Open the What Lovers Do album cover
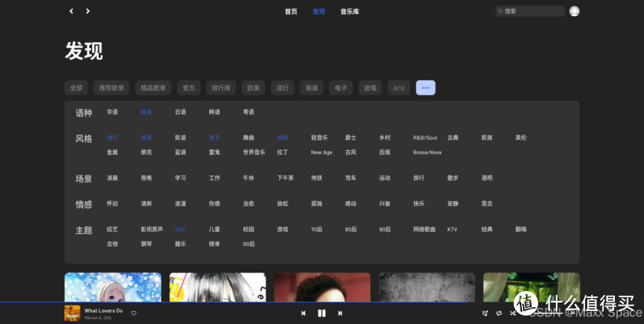The width and height of the screenshot is (644, 324). click(x=72, y=313)
